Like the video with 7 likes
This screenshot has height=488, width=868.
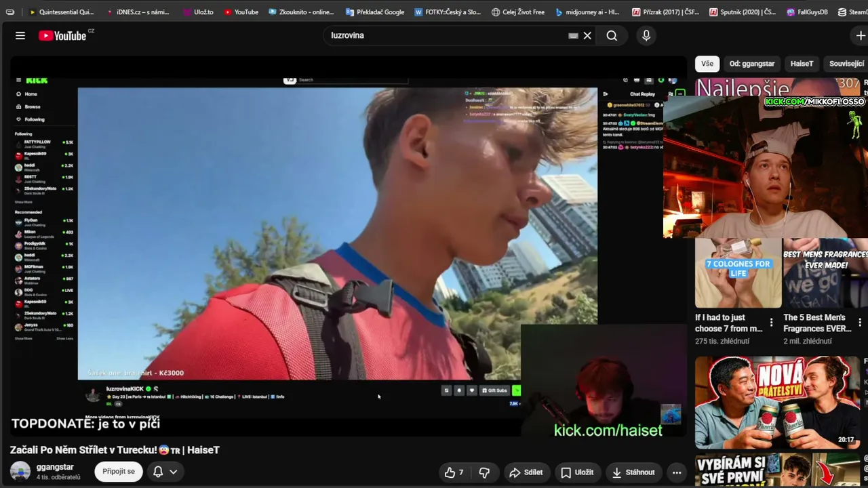(x=454, y=472)
